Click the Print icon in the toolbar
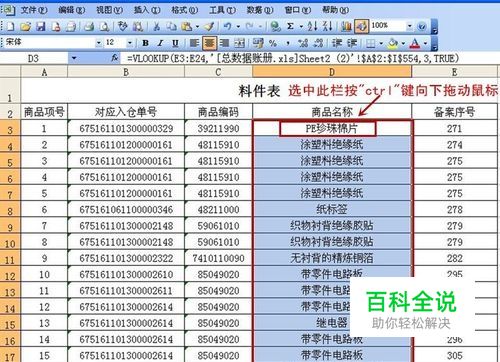The width and height of the screenshot is (500, 362). pyautogui.click(x=89, y=26)
